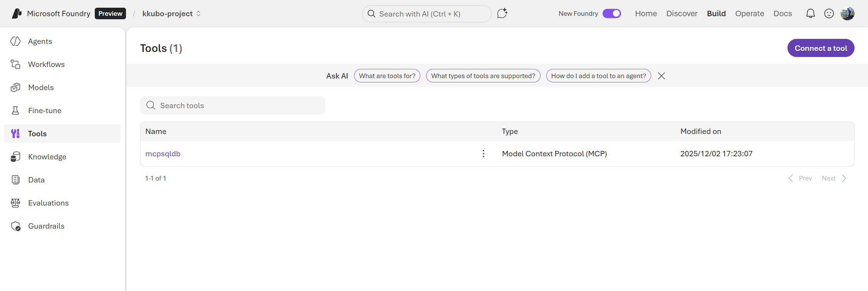Open the Knowledge sidebar label
The height and width of the screenshot is (291, 868).
pos(47,157)
